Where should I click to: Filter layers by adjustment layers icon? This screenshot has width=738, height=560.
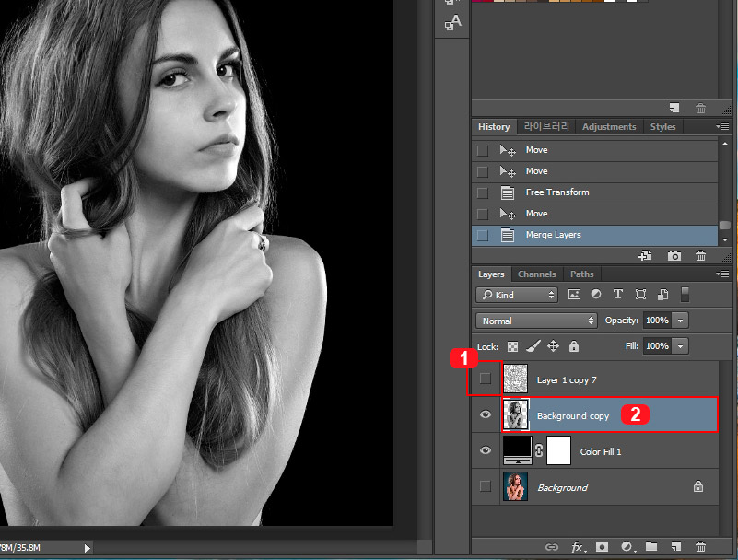point(596,294)
